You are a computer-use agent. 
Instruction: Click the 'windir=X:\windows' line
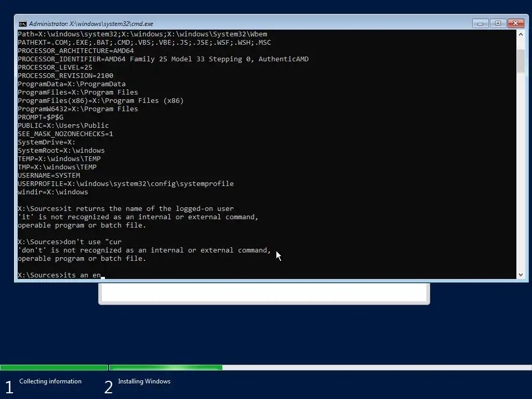point(52,192)
